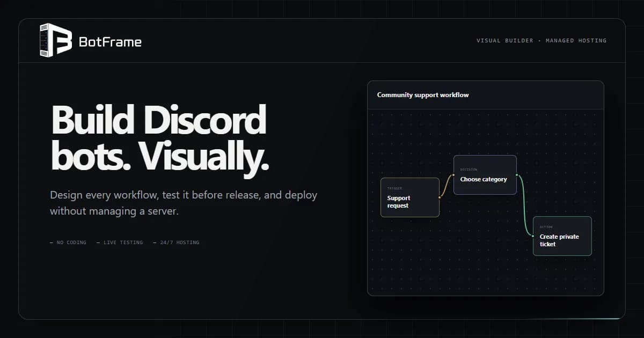Image resolution: width=644 pixels, height=338 pixels.
Task: Click the "Community support workflow" panel title
Action: (x=423, y=95)
